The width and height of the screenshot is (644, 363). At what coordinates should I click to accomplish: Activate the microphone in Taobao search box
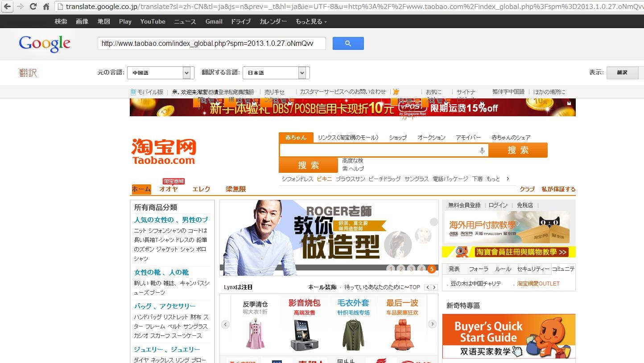click(482, 151)
